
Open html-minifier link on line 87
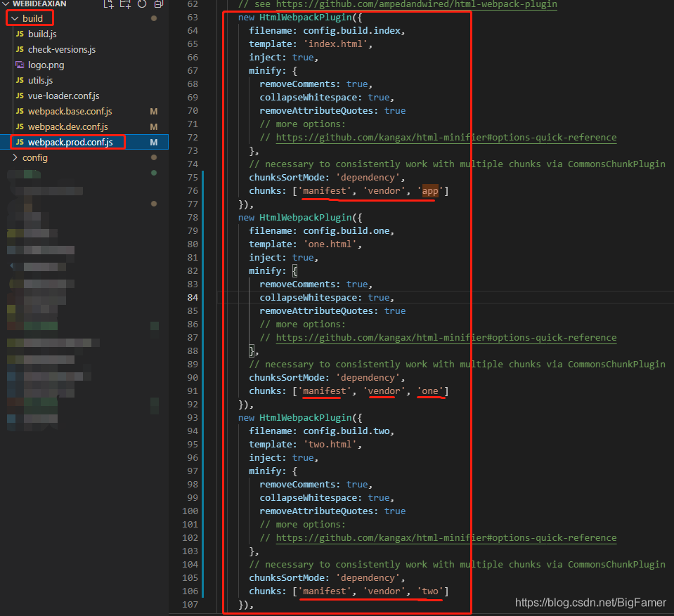[x=446, y=338]
